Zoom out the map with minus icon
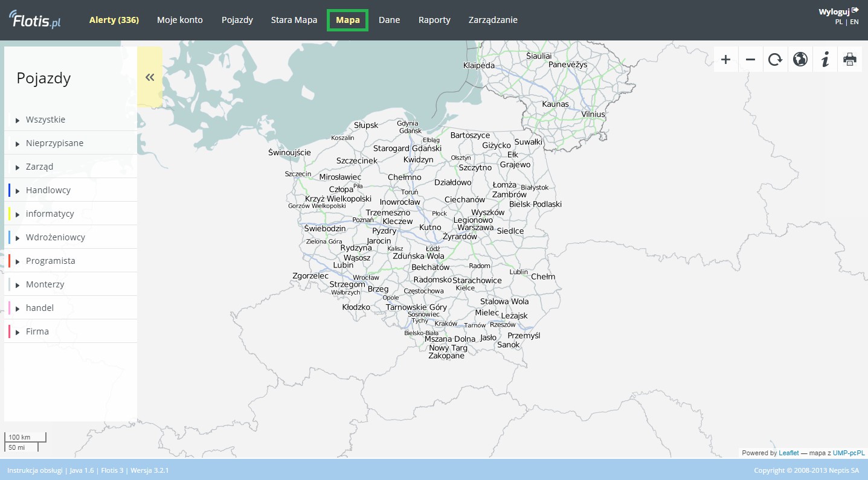The height and width of the screenshot is (480, 868). tap(750, 59)
